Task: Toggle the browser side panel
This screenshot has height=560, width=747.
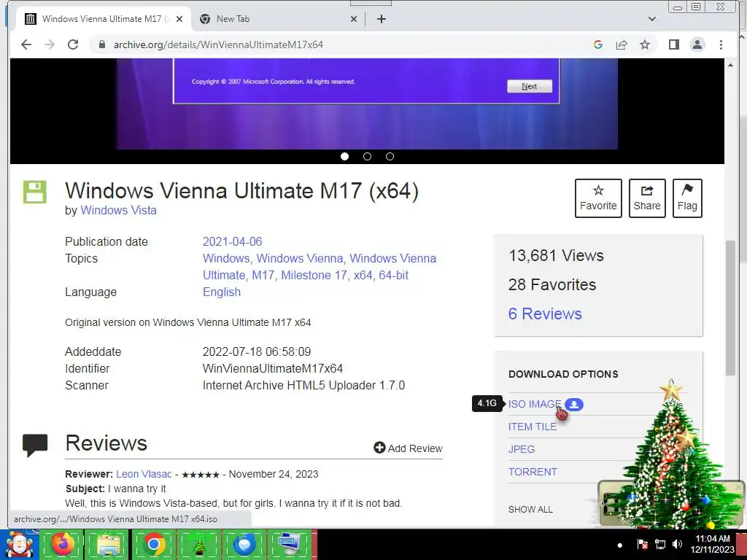Action: 673,44
